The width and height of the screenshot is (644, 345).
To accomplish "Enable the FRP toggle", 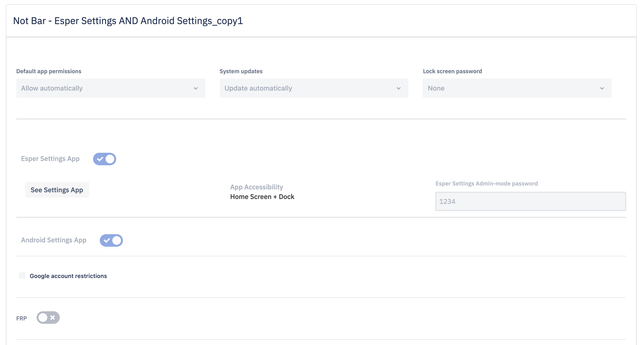I will [x=48, y=318].
